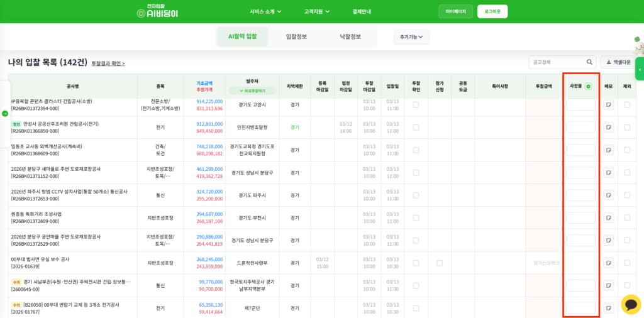Image resolution: width=644 pixels, height=318 pixels.
Task: Click the green arrow on left side tab
Action: pos(5,114)
